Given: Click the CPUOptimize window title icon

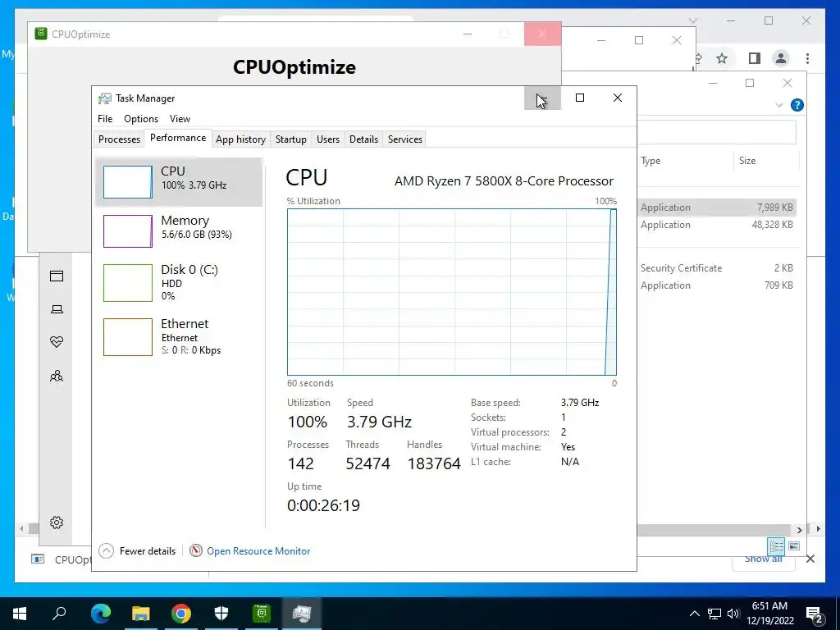Looking at the screenshot, I should pos(41,34).
